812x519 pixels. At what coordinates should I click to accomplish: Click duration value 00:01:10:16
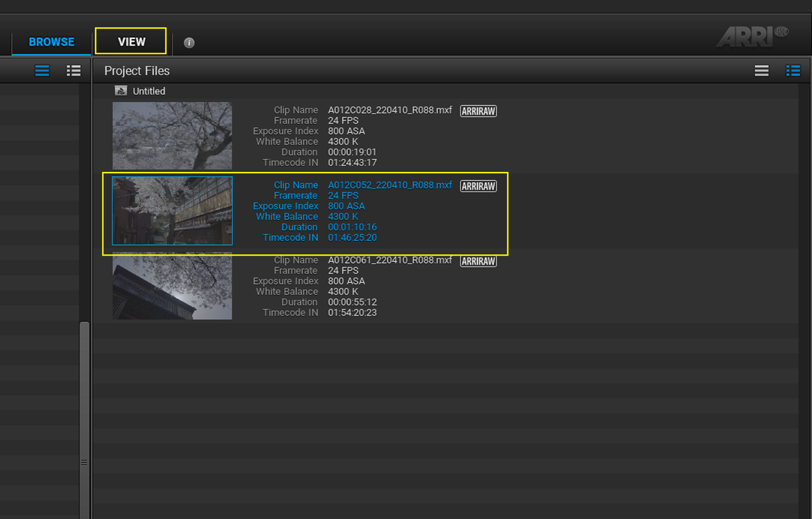pyautogui.click(x=352, y=227)
